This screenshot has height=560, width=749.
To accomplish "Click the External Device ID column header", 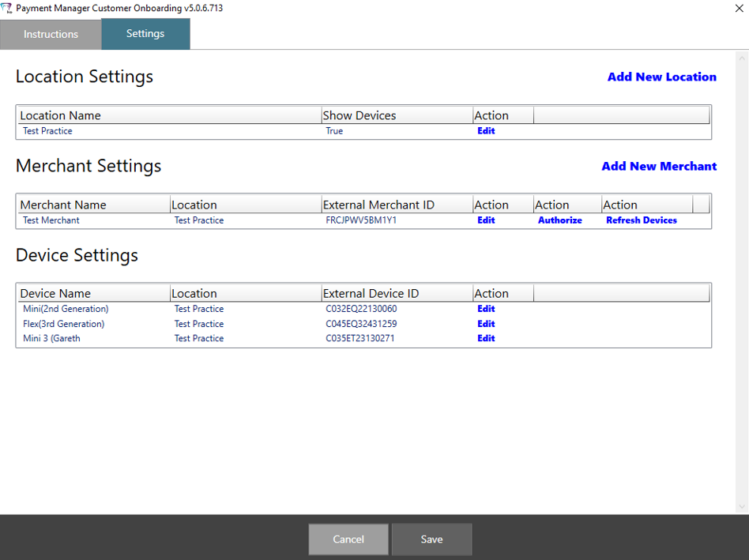I will (397, 294).
